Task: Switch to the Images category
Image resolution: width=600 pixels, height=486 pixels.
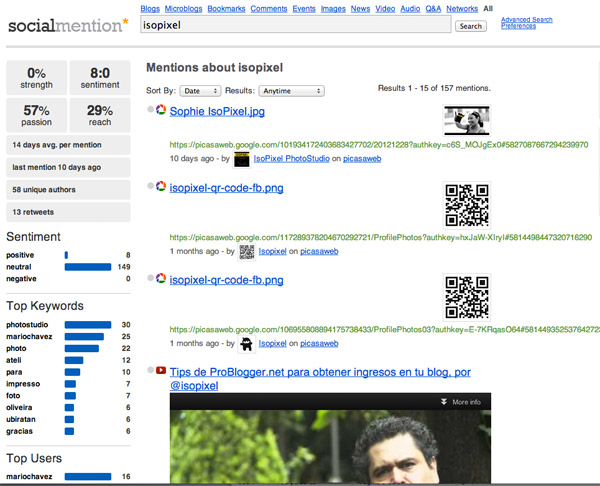Action: [x=333, y=8]
